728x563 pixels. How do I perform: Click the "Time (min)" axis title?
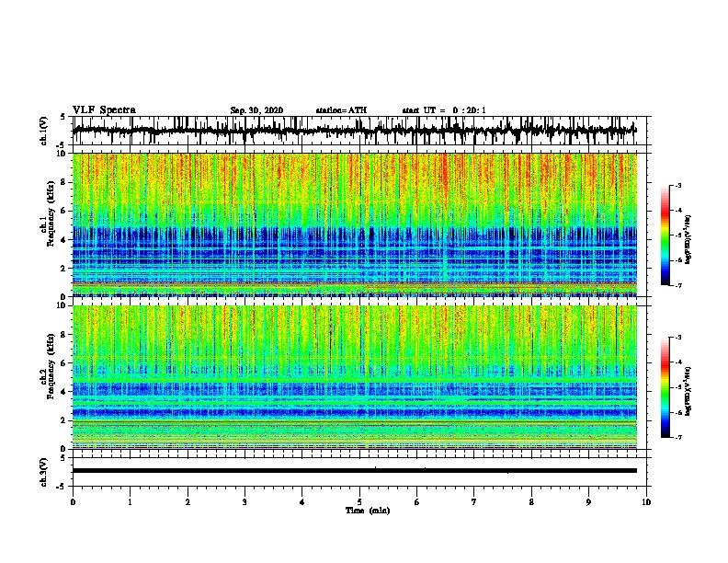368,511
